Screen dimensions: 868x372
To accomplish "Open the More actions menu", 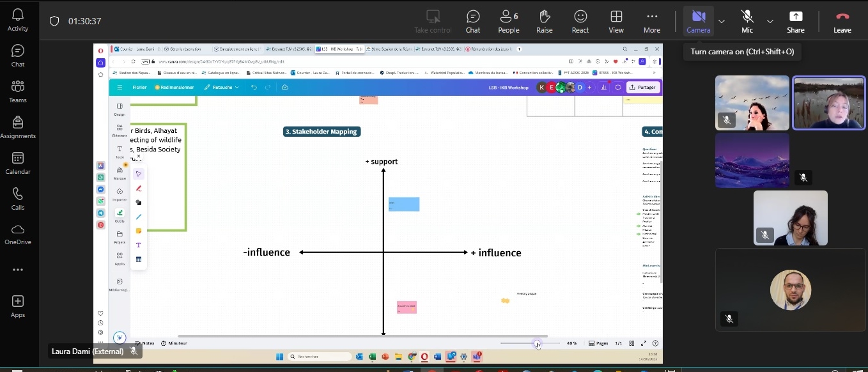I will tap(652, 21).
